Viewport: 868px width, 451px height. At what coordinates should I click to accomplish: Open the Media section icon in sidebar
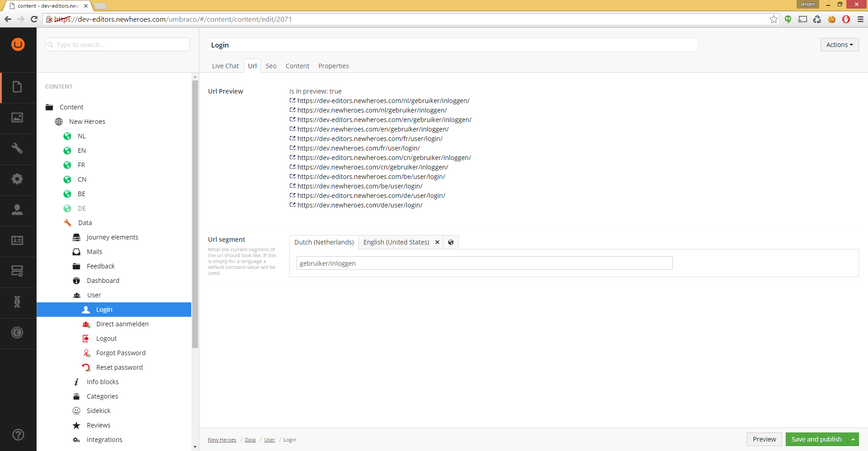pyautogui.click(x=17, y=117)
